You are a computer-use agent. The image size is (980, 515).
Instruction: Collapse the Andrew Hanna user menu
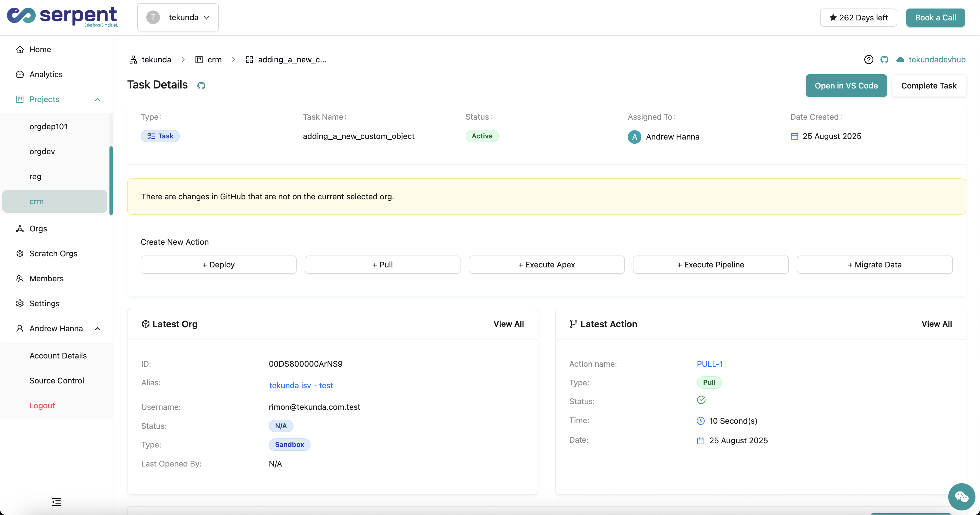tap(97, 328)
